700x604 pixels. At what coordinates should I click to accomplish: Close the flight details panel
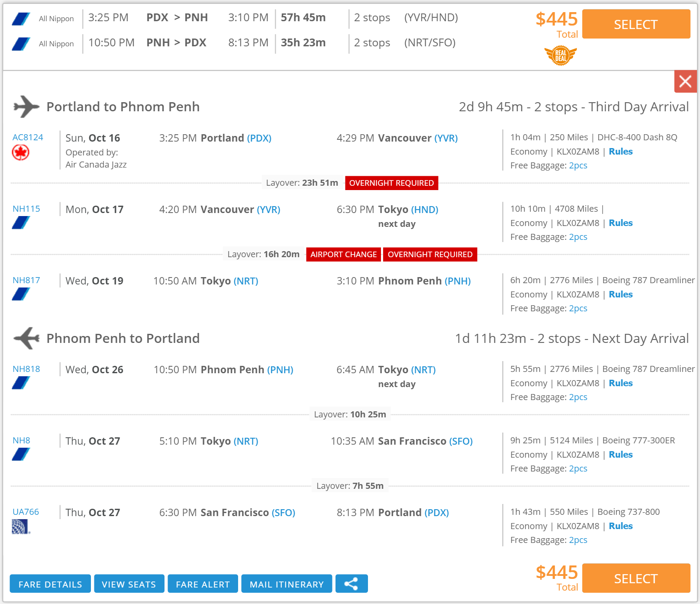685,81
